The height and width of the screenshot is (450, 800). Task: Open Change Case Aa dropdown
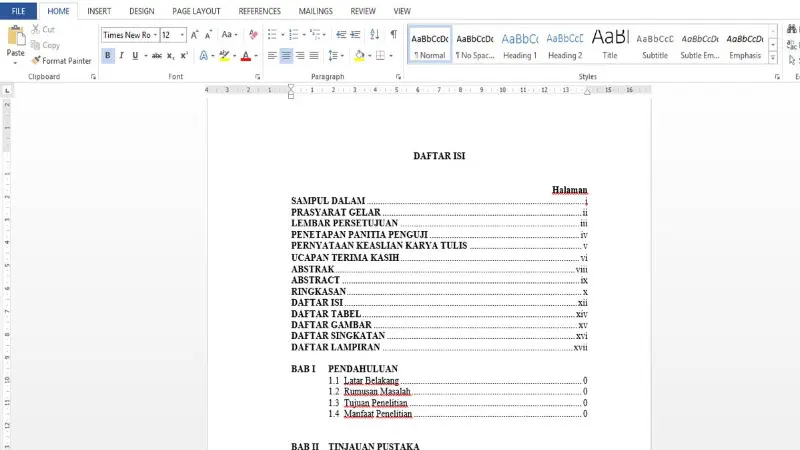tap(229, 35)
